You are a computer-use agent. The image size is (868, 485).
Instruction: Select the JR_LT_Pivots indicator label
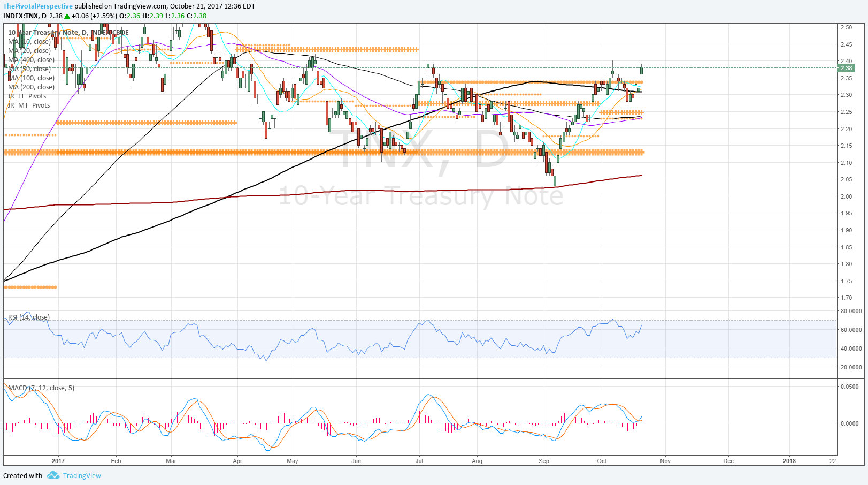[x=27, y=96]
